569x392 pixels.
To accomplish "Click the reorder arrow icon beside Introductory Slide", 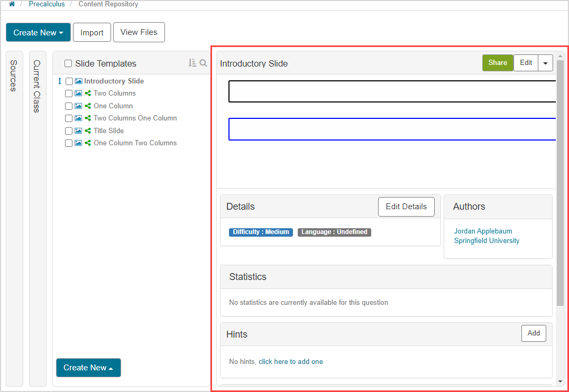I will (60, 81).
